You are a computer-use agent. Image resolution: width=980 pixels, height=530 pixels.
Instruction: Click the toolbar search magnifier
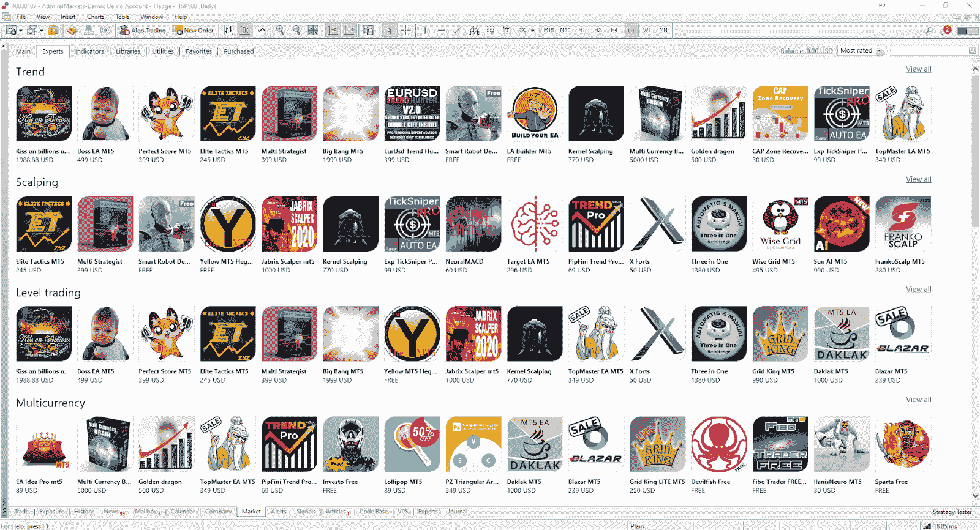pos(929,30)
